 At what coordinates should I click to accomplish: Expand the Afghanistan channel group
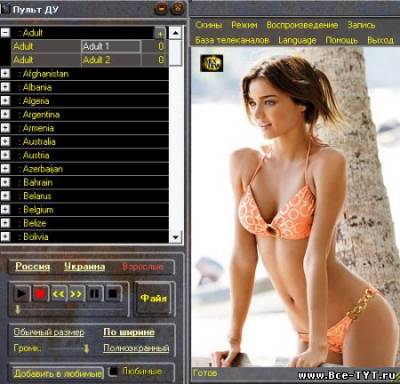click(x=5, y=73)
